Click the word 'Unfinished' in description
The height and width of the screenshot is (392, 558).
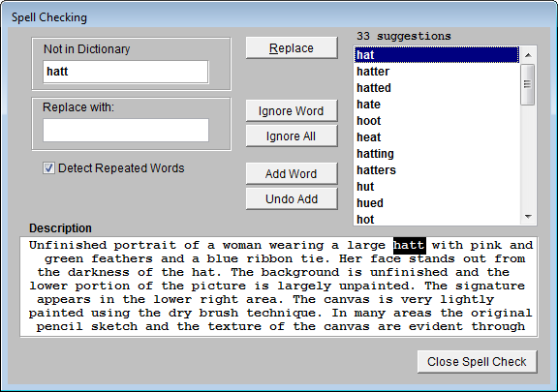coord(68,245)
